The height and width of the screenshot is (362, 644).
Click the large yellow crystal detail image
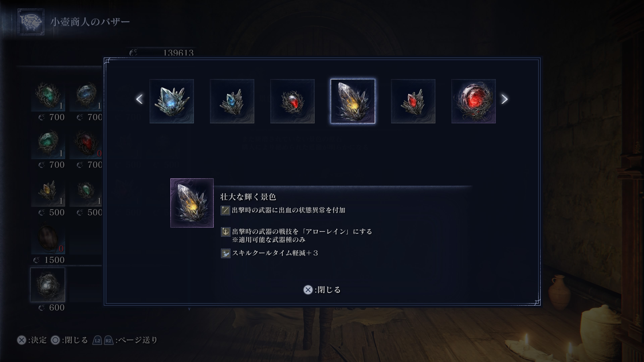pyautogui.click(x=192, y=203)
